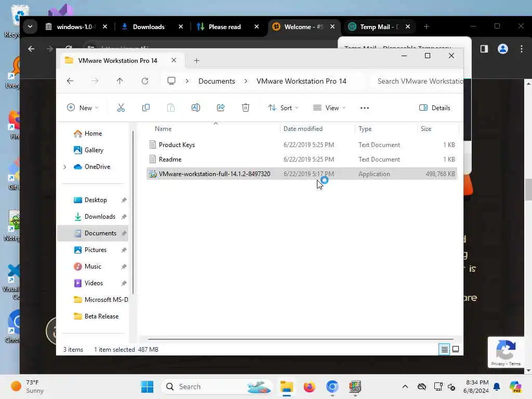Viewport: 532px width, 399px height.
Task: Expand the chevron after Documents in address bar
Action: (x=246, y=81)
